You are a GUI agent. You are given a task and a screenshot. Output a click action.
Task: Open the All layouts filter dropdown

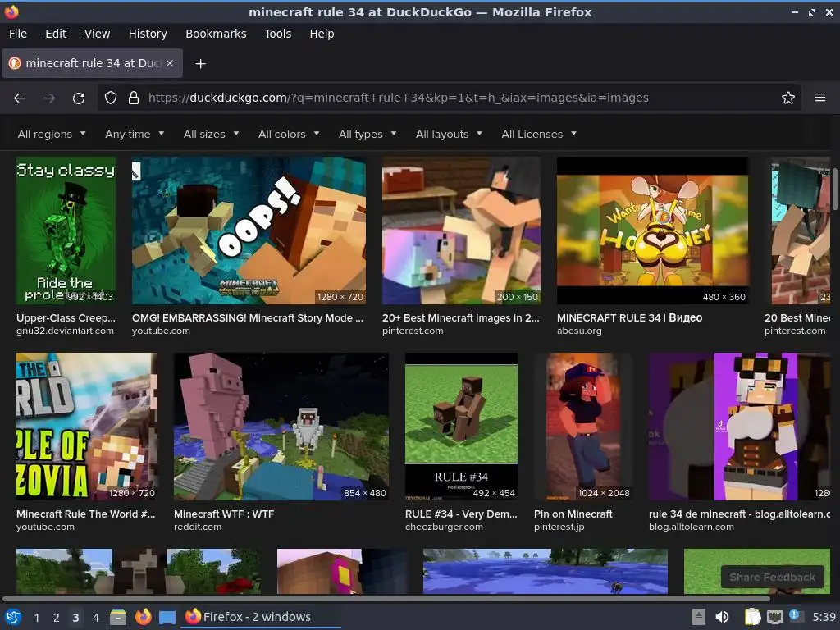click(x=449, y=134)
